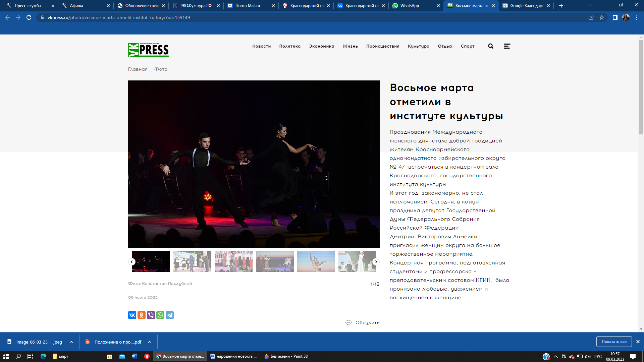Open the Mail app on taskbar
The image size is (644, 362).
[122, 356]
